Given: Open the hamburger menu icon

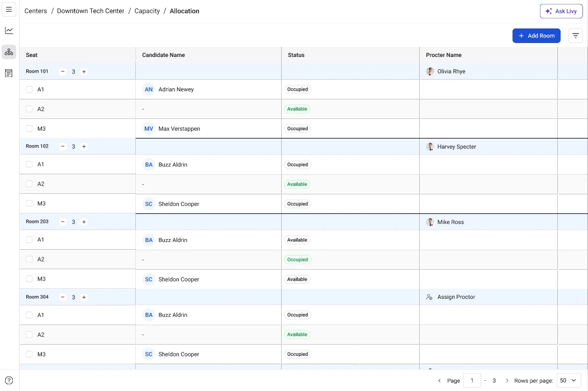Looking at the screenshot, I should coord(9,9).
